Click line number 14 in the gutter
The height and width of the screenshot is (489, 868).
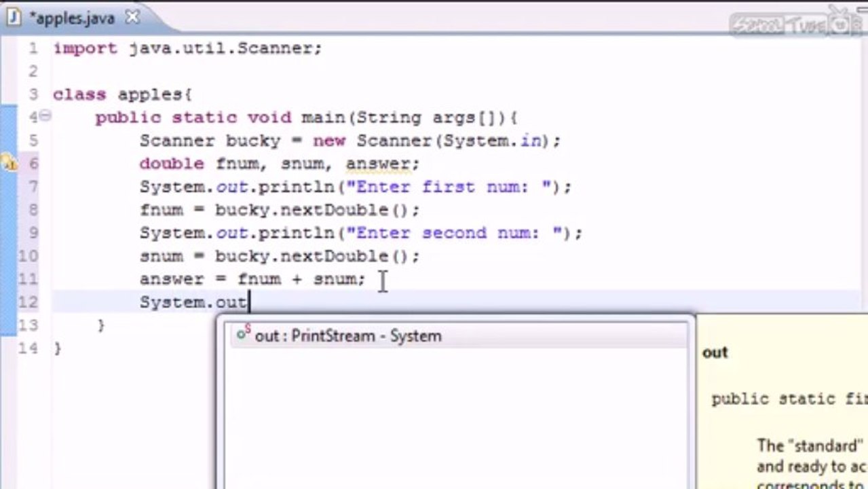point(28,348)
